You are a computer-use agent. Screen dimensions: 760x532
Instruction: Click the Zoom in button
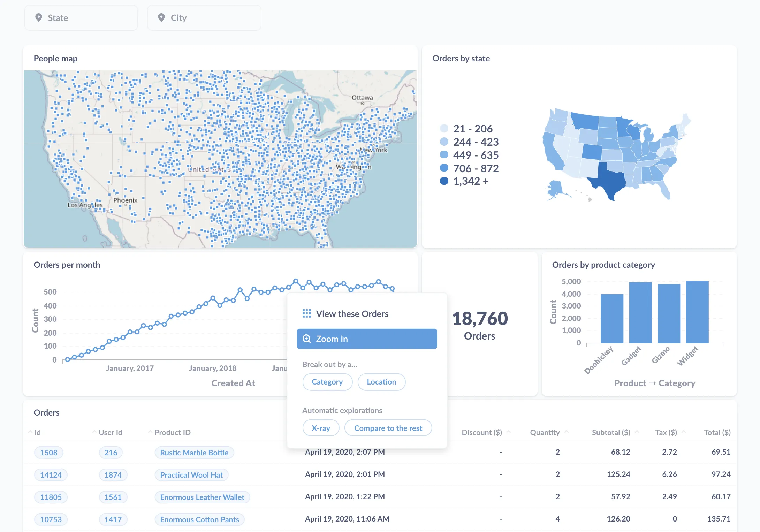(x=366, y=339)
